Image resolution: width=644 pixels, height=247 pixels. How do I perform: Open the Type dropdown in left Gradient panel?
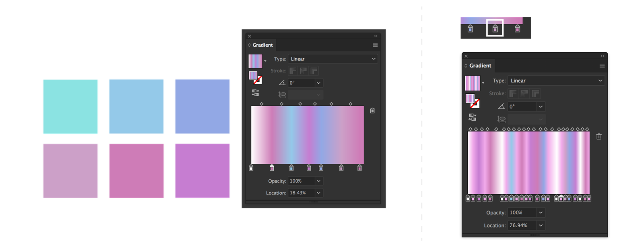(333, 59)
